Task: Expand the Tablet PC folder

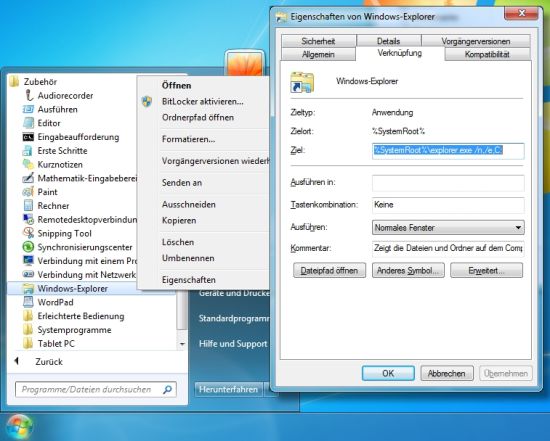Action: [x=49, y=343]
